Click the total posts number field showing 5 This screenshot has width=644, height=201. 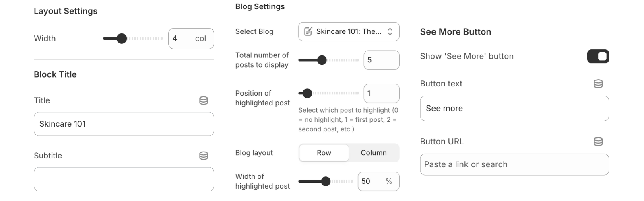point(381,60)
